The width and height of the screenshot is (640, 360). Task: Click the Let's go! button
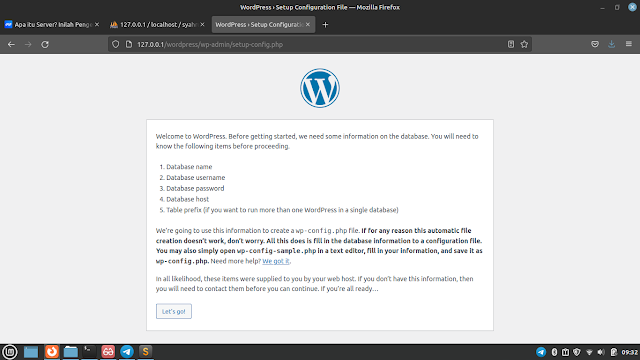(173, 311)
